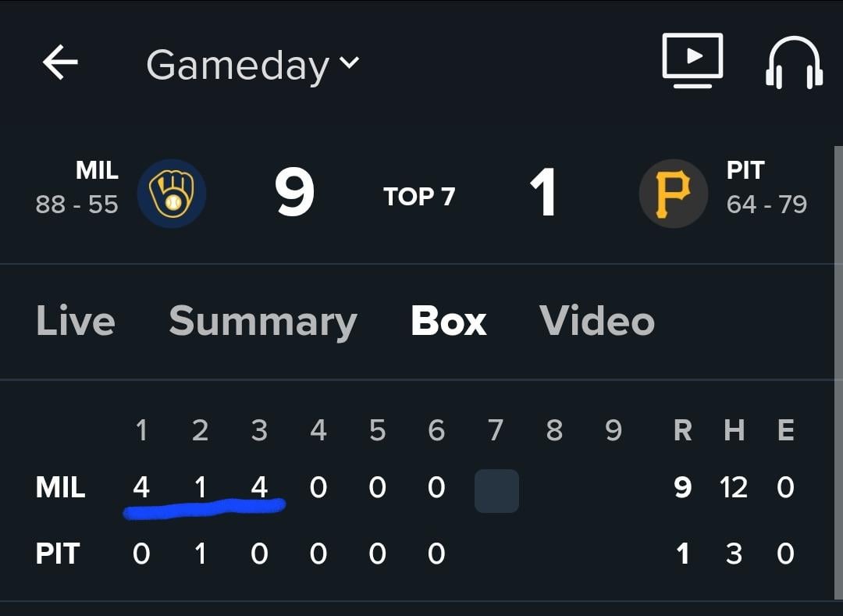Open the Gameday view selector
Image resolution: width=843 pixels, height=616 pixels.
[237, 65]
